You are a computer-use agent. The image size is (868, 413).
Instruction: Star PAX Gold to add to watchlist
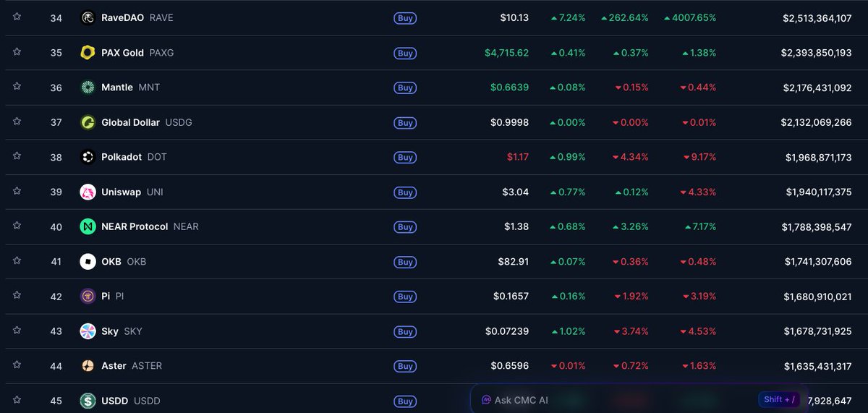(17, 51)
